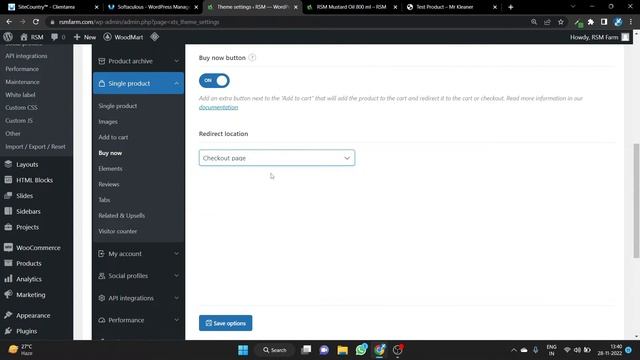Screen dimensions: 640x360
Task: Click the Products sidebar icon
Action: click(8, 263)
